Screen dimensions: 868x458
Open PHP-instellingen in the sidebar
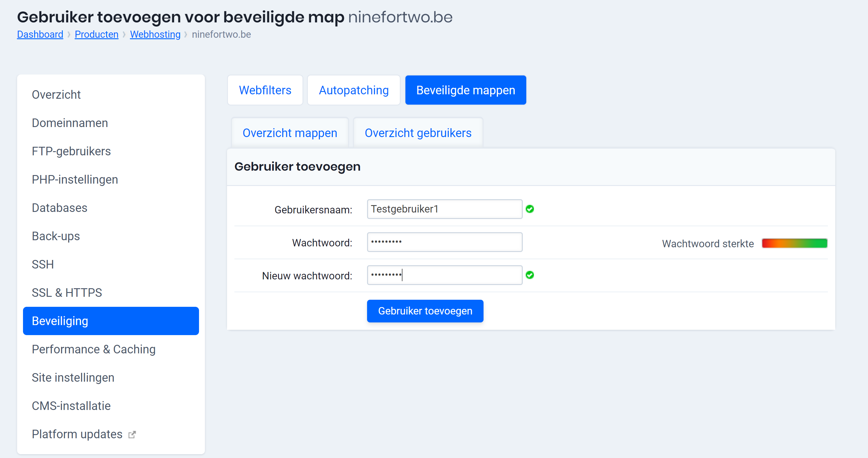(x=75, y=179)
